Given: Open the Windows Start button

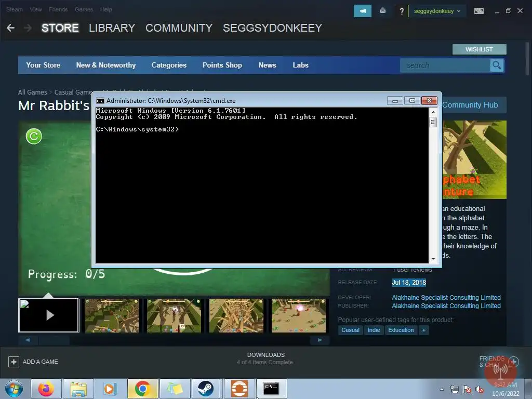Looking at the screenshot, I should (14, 389).
